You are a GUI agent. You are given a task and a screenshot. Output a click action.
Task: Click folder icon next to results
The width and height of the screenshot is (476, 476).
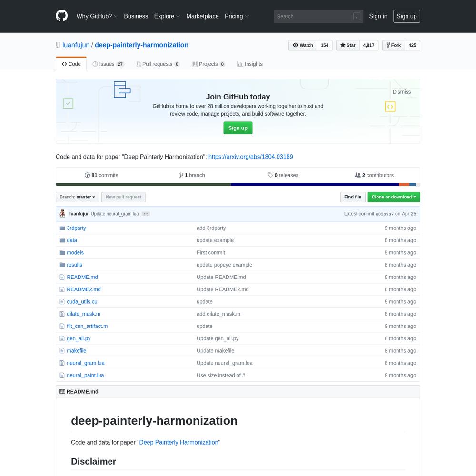[62, 265]
